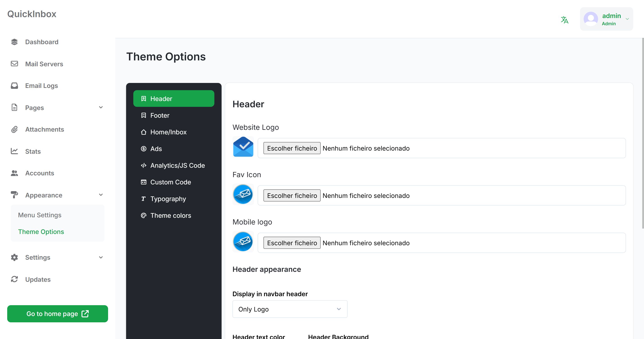Select the Home/Inbox tab

pos(174,132)
